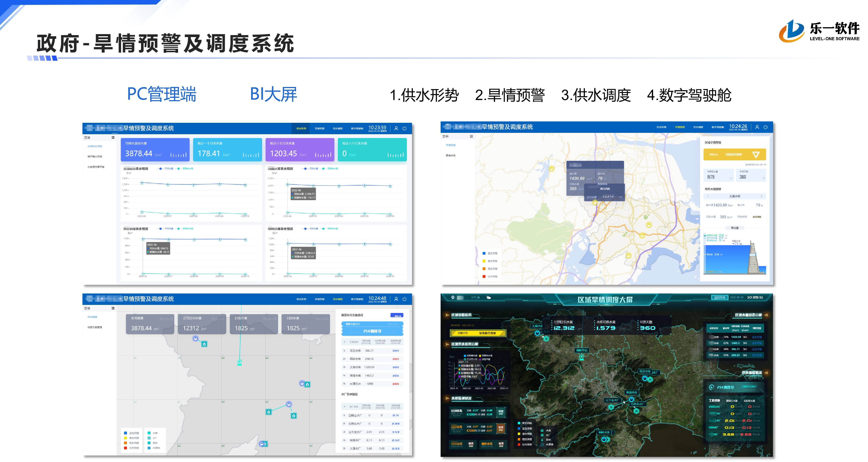The width and height of the screenshot is (868, 462).
Task: Click 返回系统 button on the BI big screen
Action: pos(719,297)
